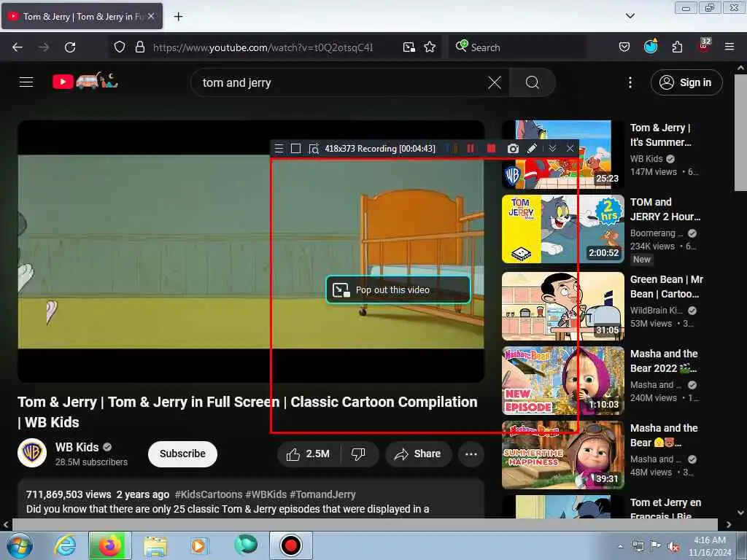This screenshot has height=560, width=747.
Task: Show hidden system tray icons
Action: coord(620,546)
